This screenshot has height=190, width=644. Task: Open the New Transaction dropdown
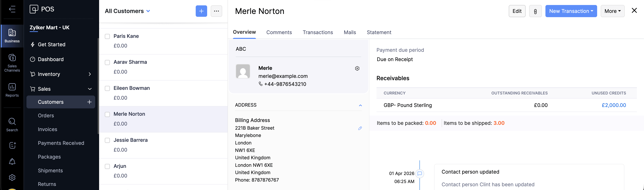tap(571, 11)
